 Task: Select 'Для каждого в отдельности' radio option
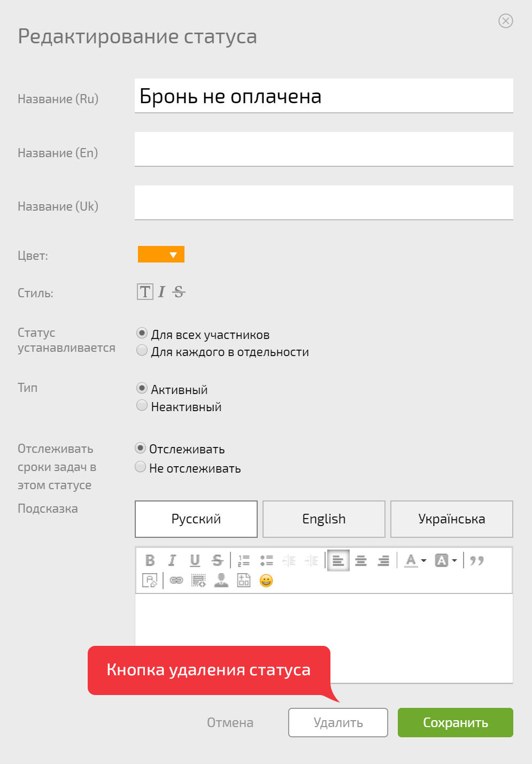(x=142, y=350)
